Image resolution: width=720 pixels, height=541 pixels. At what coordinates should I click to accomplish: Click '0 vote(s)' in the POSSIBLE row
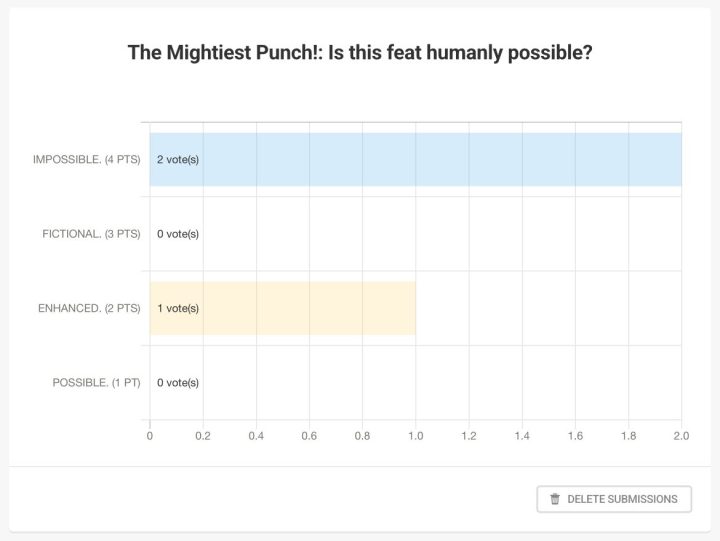point(178,383)
